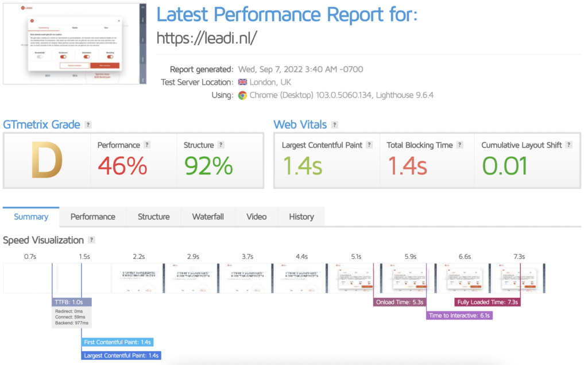This screenshot has width=588, height=365.
Task: Click the Onload Time: 5.3s marker
Action: tap(400, 302)
